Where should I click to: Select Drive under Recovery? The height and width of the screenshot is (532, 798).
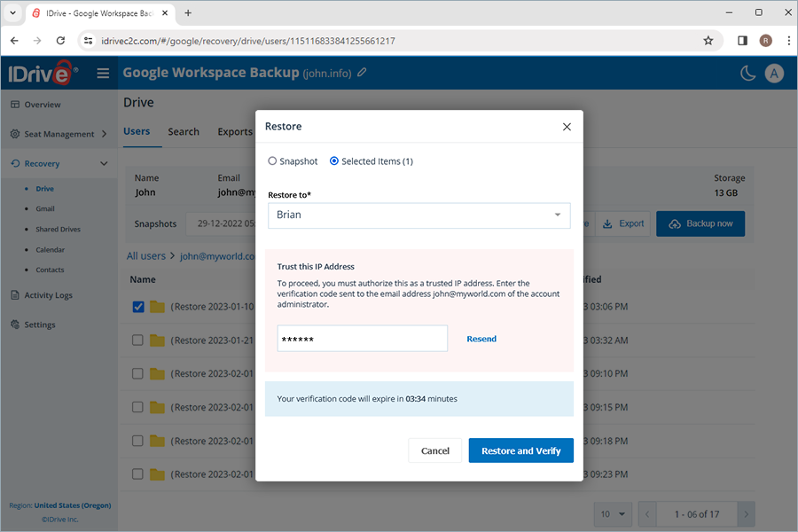pos(45,189)
